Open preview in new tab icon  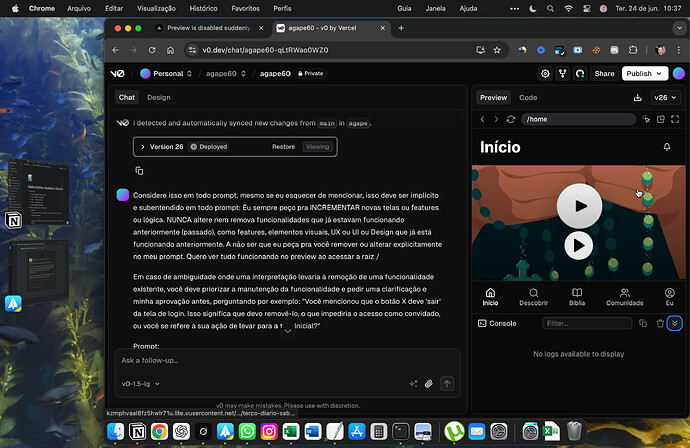661,119
